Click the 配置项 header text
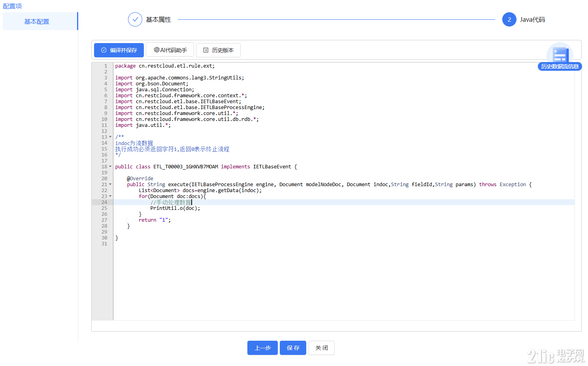Viewport: 588px width, 366px height. (12, 6)
